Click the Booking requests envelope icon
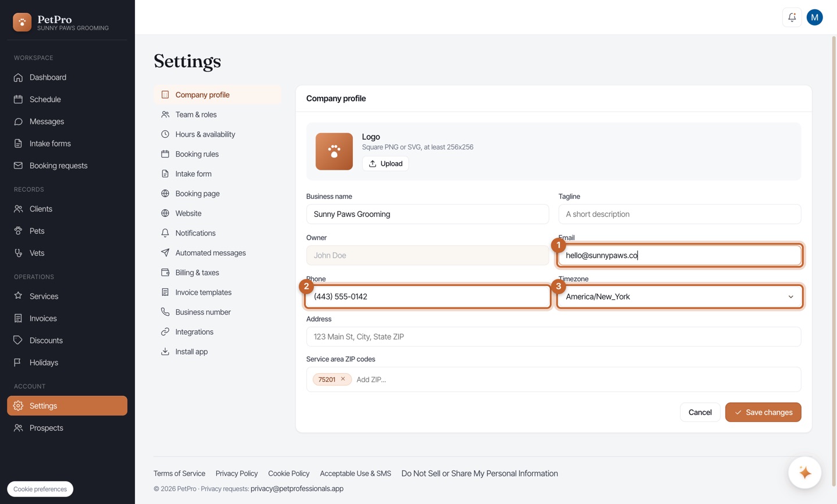Viewport: 837px width, 504px height. coord(19,166)
